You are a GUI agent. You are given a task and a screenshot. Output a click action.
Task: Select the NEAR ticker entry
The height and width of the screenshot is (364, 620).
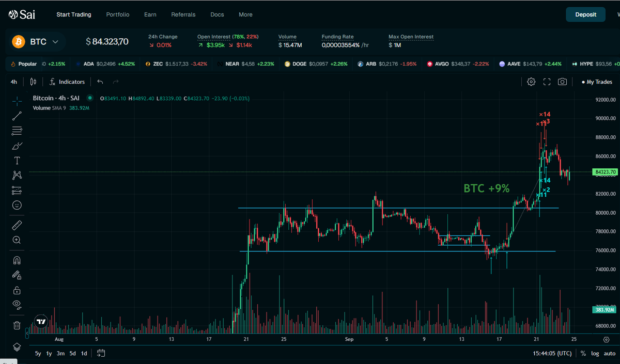point(246,64)
